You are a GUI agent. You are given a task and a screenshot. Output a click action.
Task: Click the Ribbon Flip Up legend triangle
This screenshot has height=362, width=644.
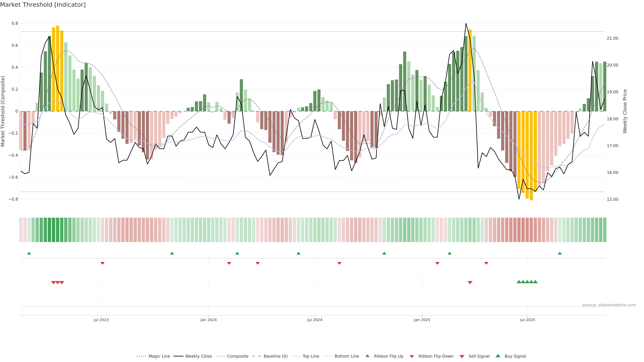(367, 356)
